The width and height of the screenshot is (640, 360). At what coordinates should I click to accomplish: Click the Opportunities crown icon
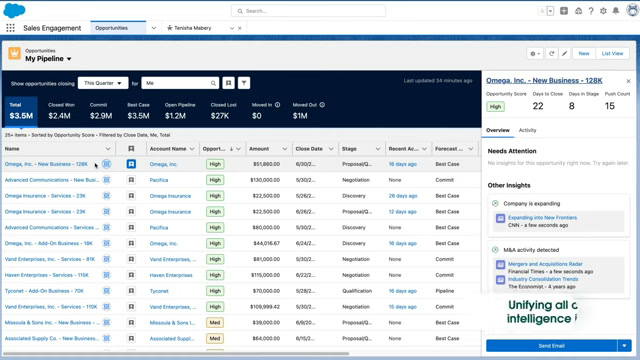click(x=15, y=53)
